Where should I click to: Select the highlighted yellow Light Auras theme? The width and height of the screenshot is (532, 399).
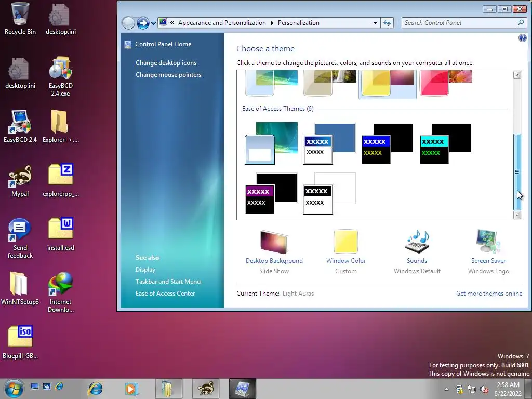click(x=388, y=84)
